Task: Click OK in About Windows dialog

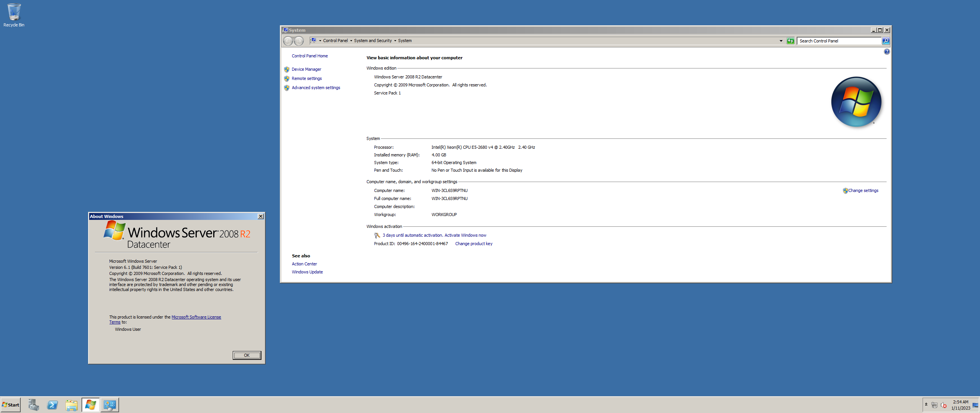Action: (x=247, y=355)
